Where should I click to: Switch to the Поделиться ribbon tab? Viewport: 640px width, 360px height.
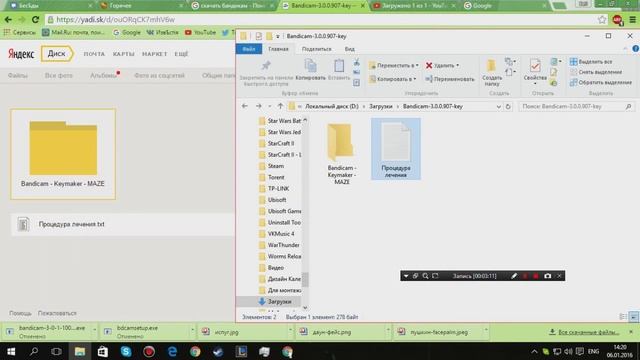pos(316,49)
